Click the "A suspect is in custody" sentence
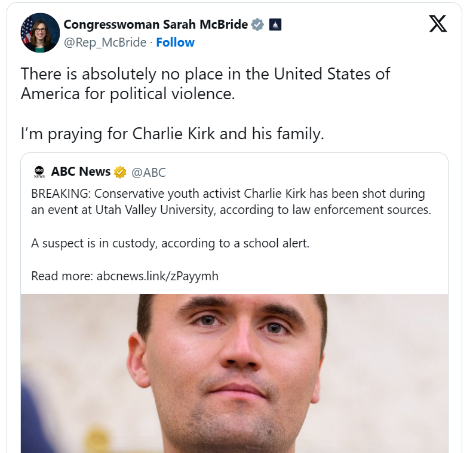The width and height of the screenshot is (476, 453). pyautogui.click(x=170, y=244)
